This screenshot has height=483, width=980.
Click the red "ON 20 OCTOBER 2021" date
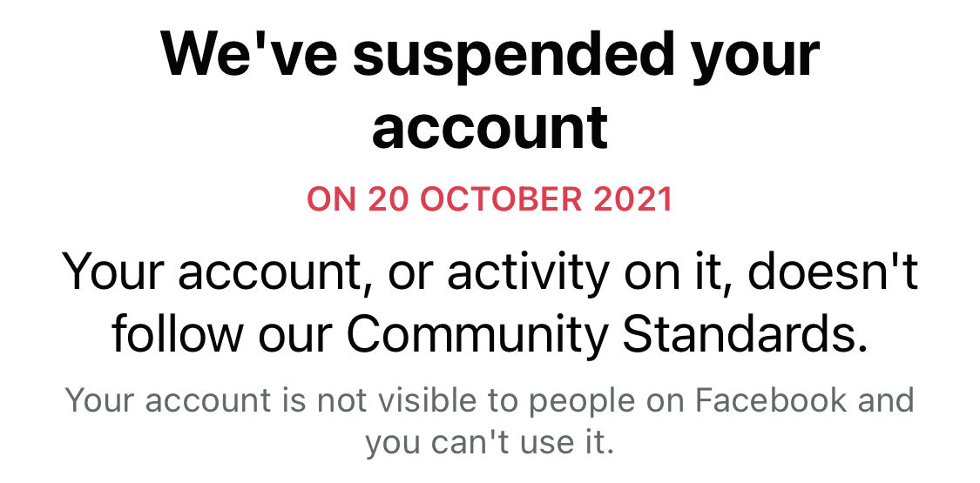(x=490, y=199)
